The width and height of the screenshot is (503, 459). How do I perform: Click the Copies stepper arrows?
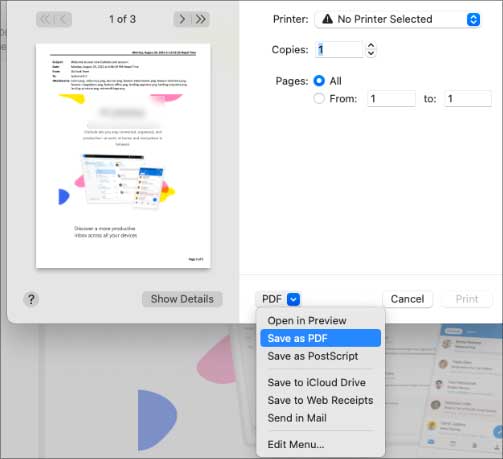click(x=371, y=50)
